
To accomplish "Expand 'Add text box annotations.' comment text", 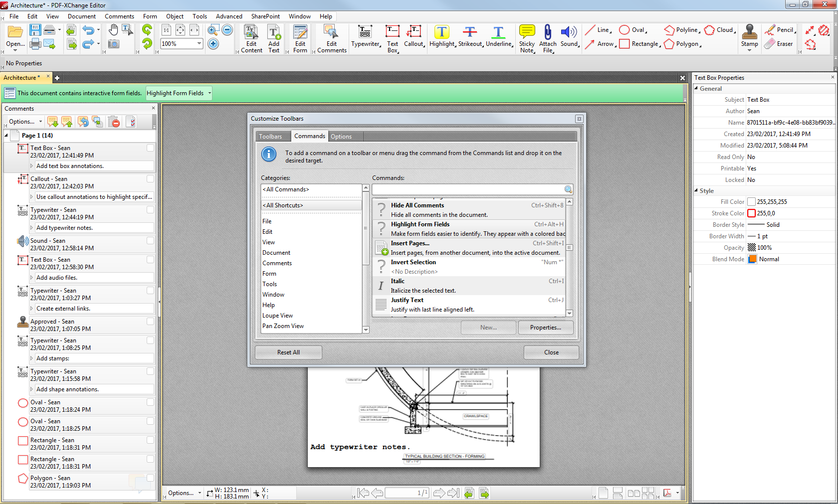I will point(32,166).
